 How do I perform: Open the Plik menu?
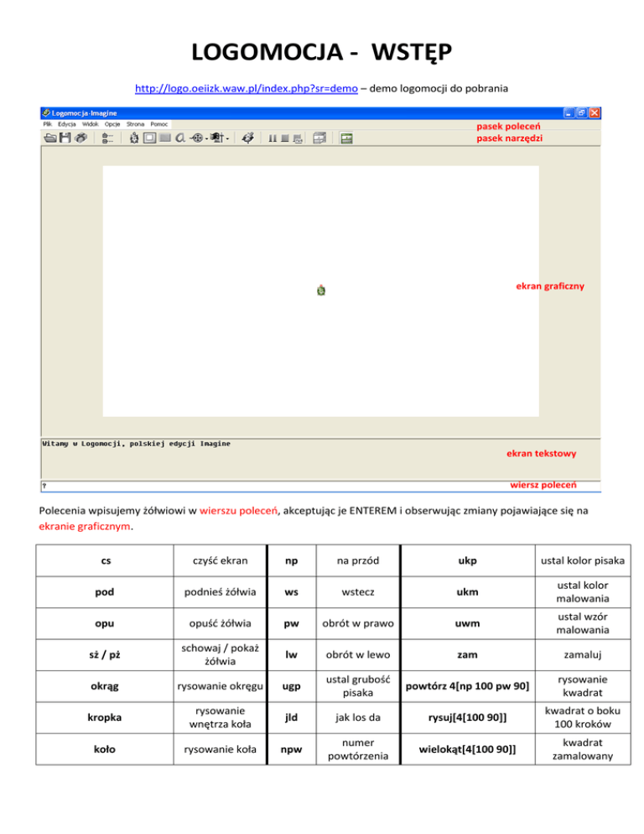pyautogui.click(x=49, y=124)
